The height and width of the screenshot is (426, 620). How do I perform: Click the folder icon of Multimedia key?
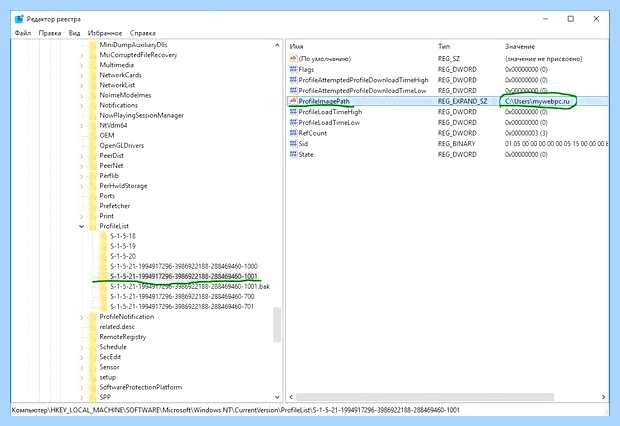click(x=93, y=65)
